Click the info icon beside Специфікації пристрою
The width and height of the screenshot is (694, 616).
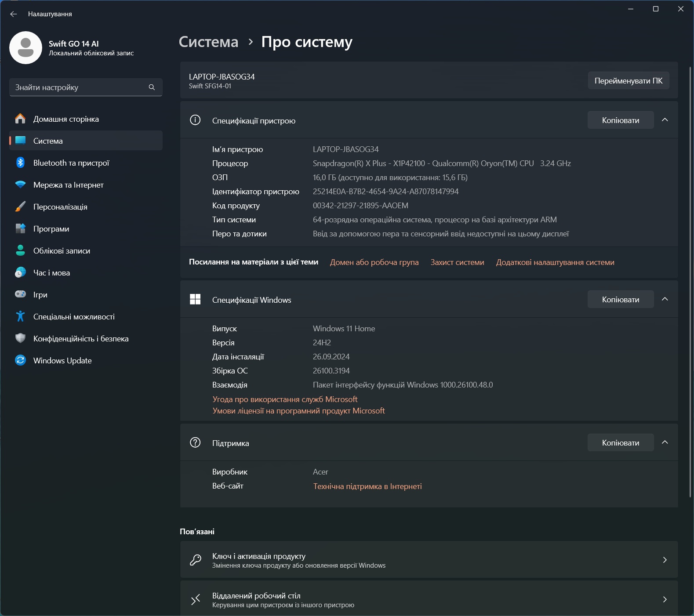pyautogui.click(x=195, y=120)
